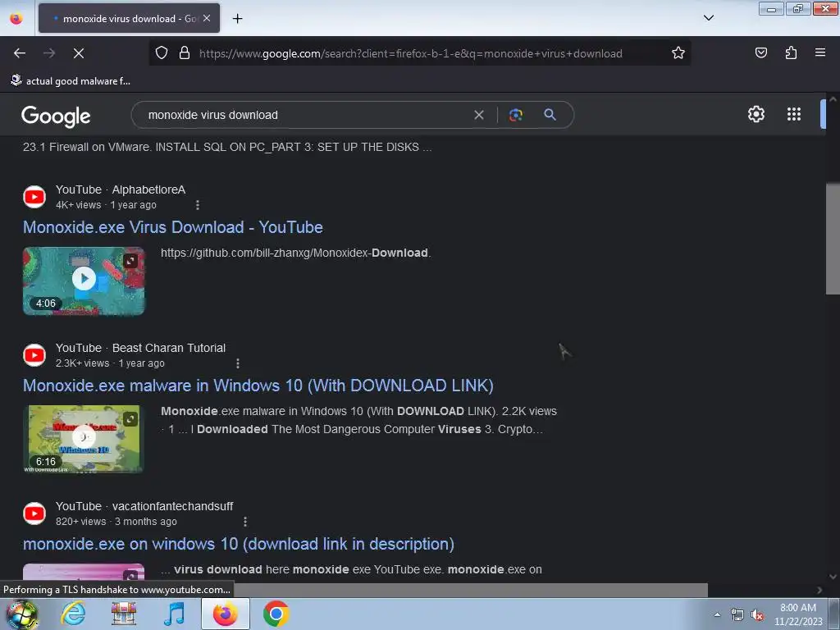Search by image with Google Lens icon
Screen dimensions: 840x630
coord(515,115)
